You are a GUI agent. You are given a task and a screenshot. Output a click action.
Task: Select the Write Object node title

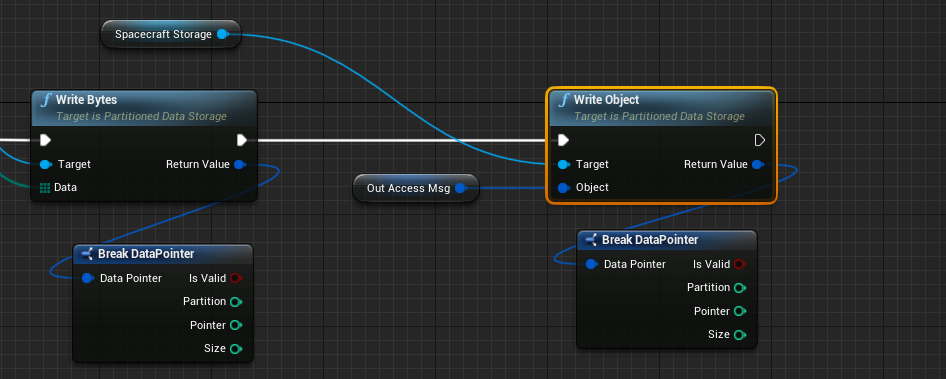[606, 100]
